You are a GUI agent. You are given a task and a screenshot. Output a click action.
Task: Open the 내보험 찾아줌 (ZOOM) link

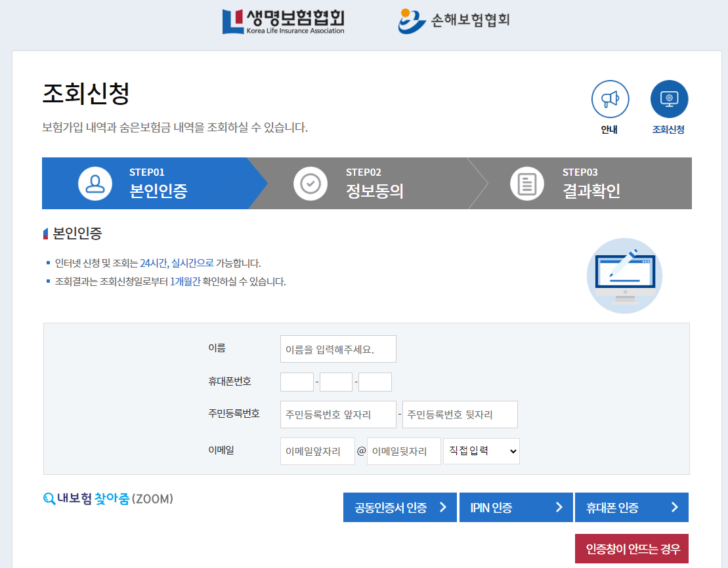[108, 499]
